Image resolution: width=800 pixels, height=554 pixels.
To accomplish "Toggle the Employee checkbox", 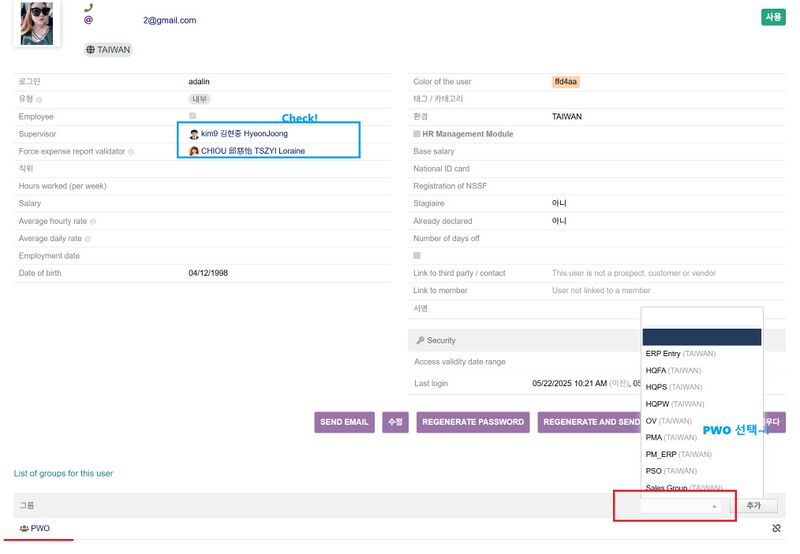I will (x=193, y=117).
